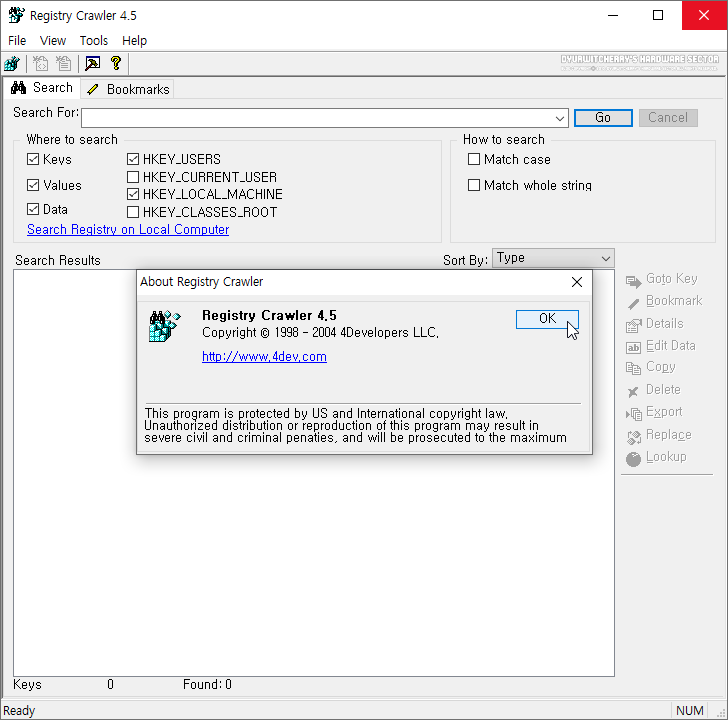
Task: Minimize the Registry Crawler window
Action: (613, 15)
